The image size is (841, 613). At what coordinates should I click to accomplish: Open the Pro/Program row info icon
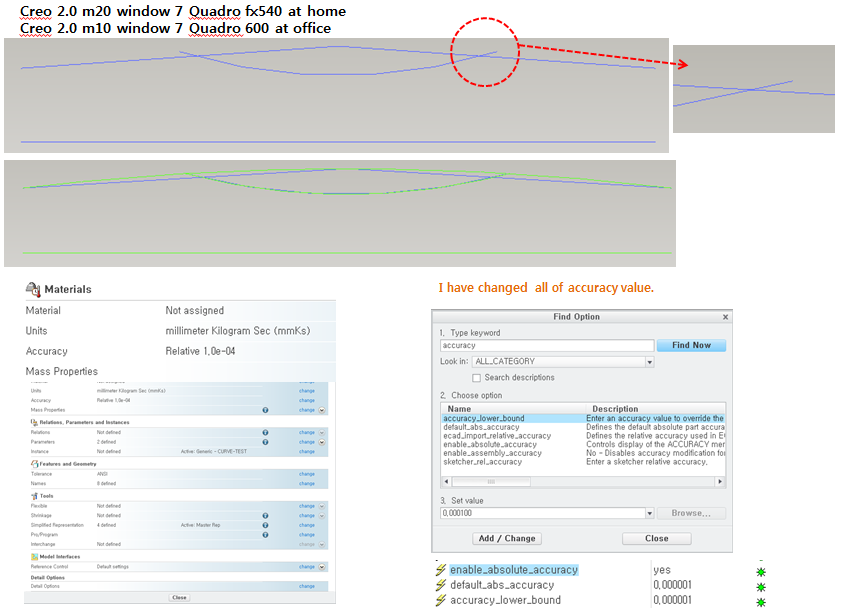(x=265, y=535)
